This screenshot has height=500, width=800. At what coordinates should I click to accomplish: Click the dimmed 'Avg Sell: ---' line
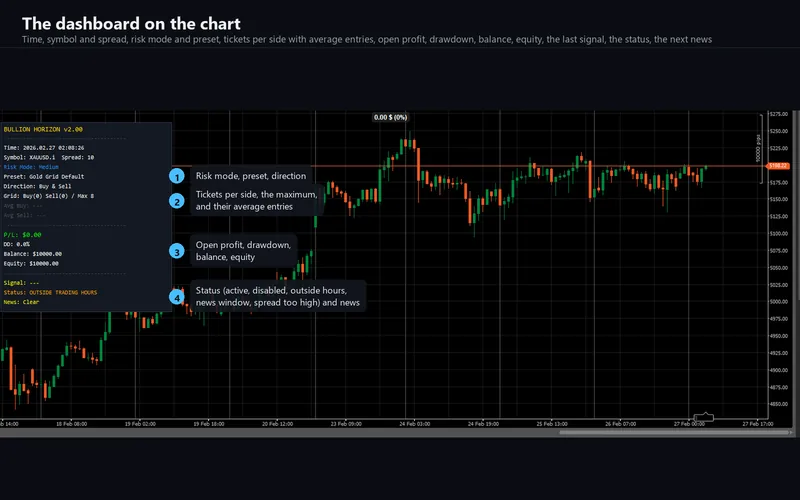[24, 215]
